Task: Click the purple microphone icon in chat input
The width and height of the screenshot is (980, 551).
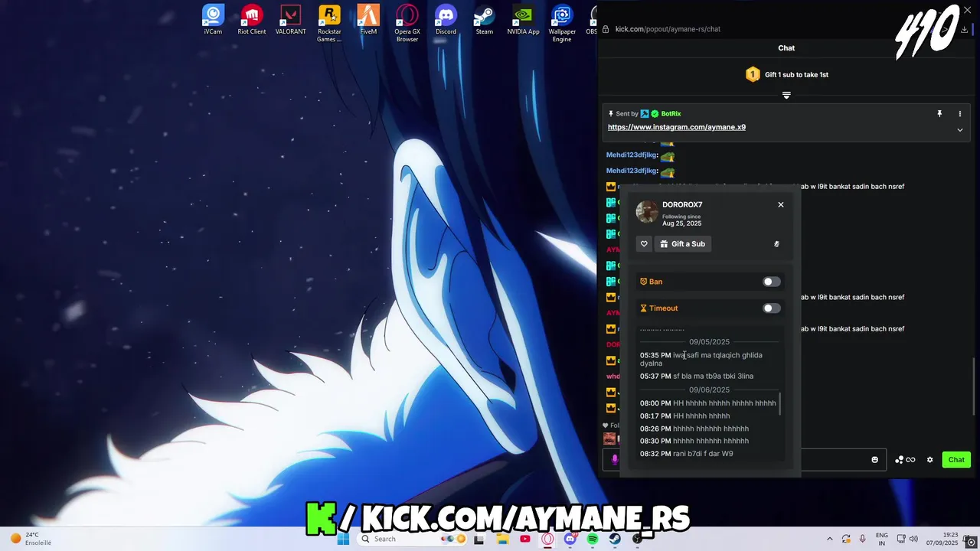Action: tap(614, 460)
